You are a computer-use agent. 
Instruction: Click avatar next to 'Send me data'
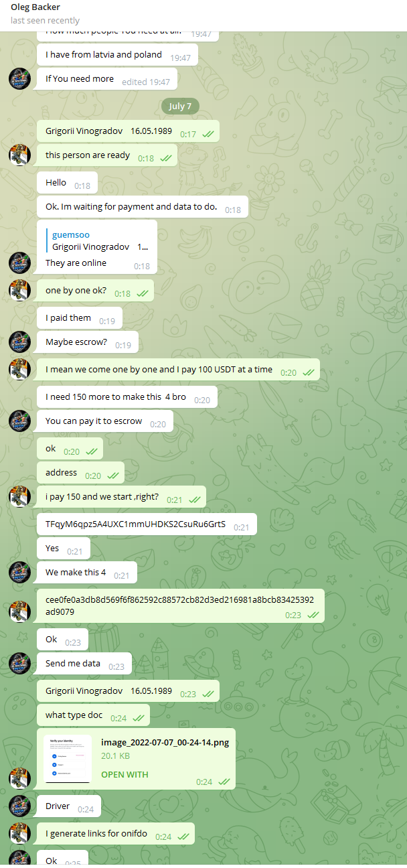[19, 664]
